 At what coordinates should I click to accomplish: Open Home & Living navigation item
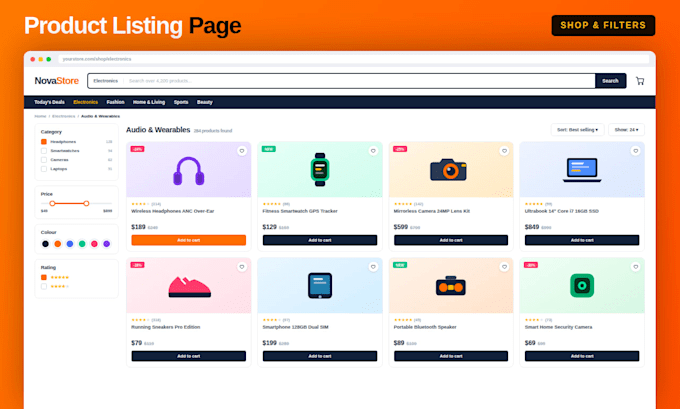click(149, 102)
